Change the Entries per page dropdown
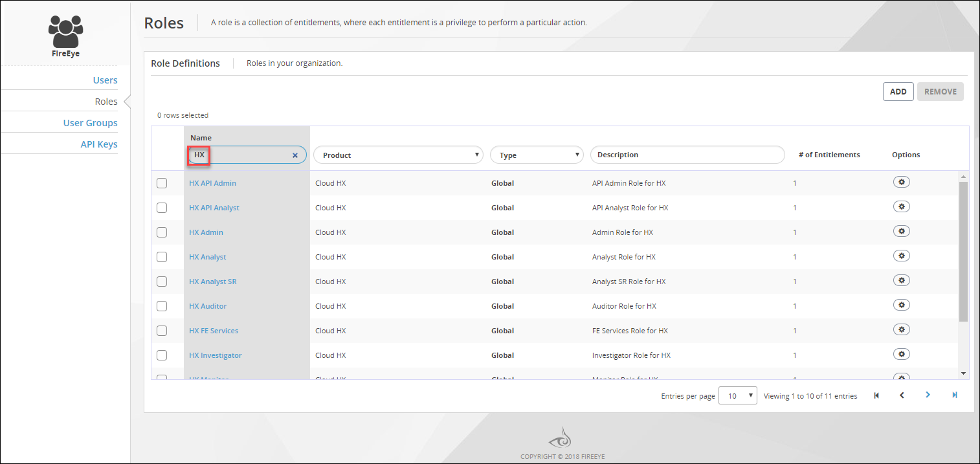This screenshot has height=464, width=980. tap(738, 395)
